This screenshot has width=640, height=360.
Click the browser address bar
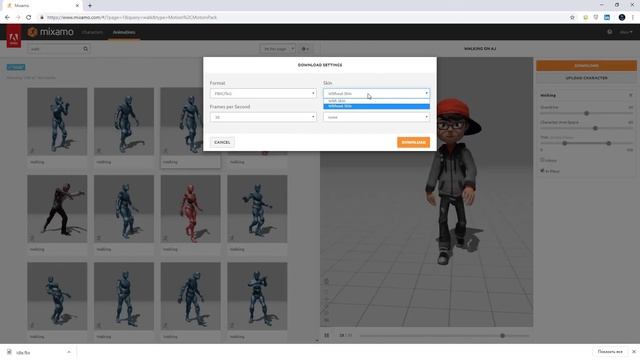point(302,18)
